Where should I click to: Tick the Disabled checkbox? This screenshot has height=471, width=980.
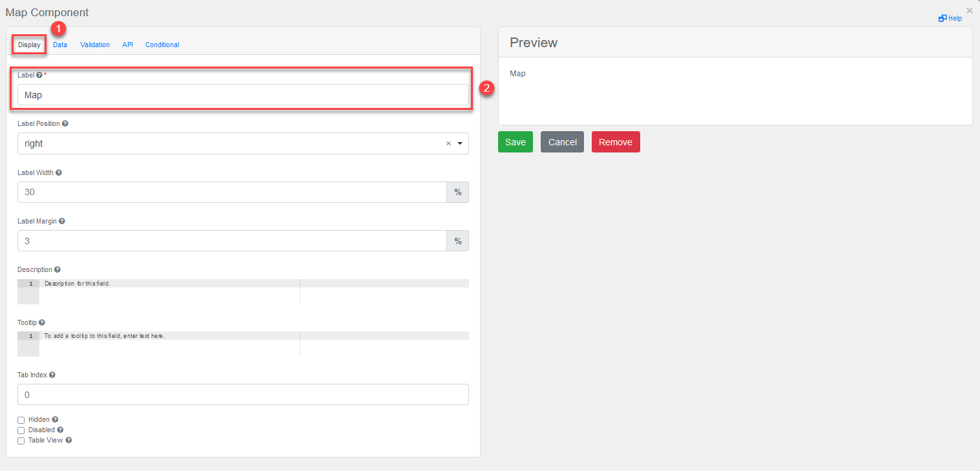(x=21, y=430)
